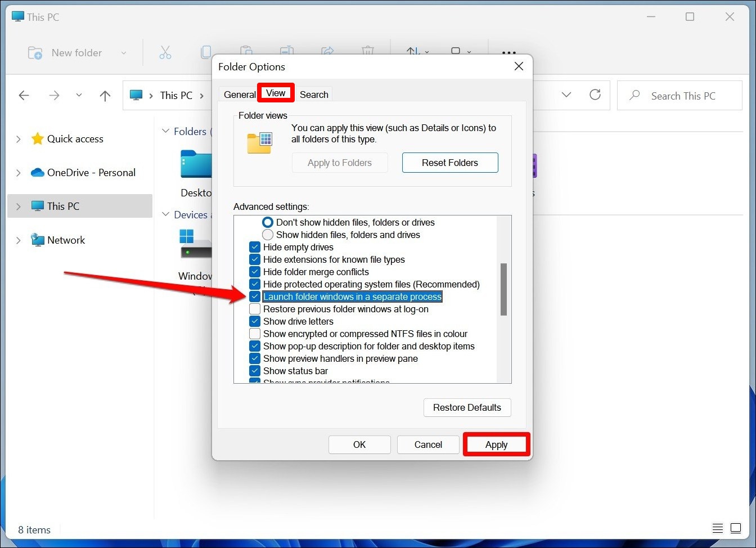Go forward with the right arrow

[54, 95]
